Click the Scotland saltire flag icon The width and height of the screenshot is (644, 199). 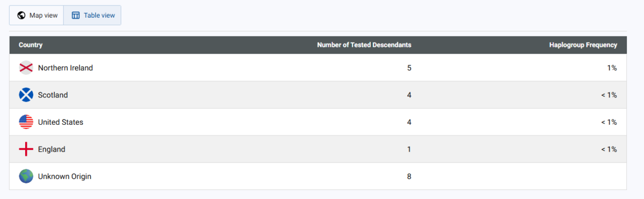coord(26,95)
